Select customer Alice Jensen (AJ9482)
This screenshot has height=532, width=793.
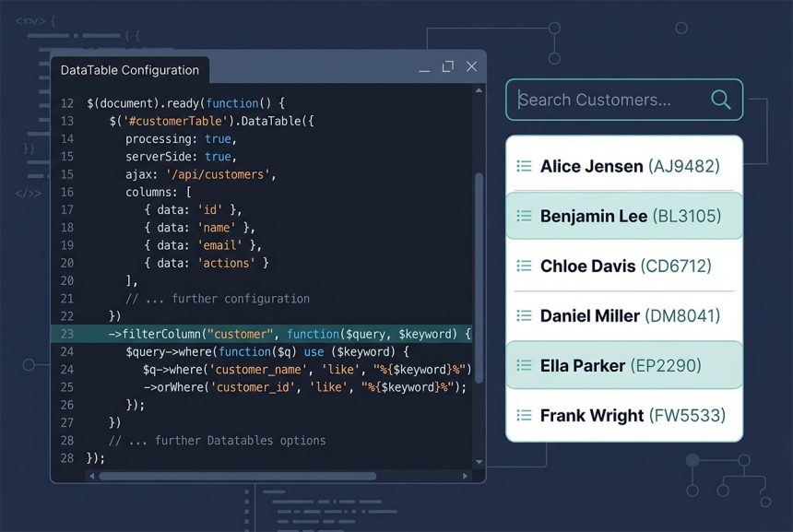[x=624, y=166]
